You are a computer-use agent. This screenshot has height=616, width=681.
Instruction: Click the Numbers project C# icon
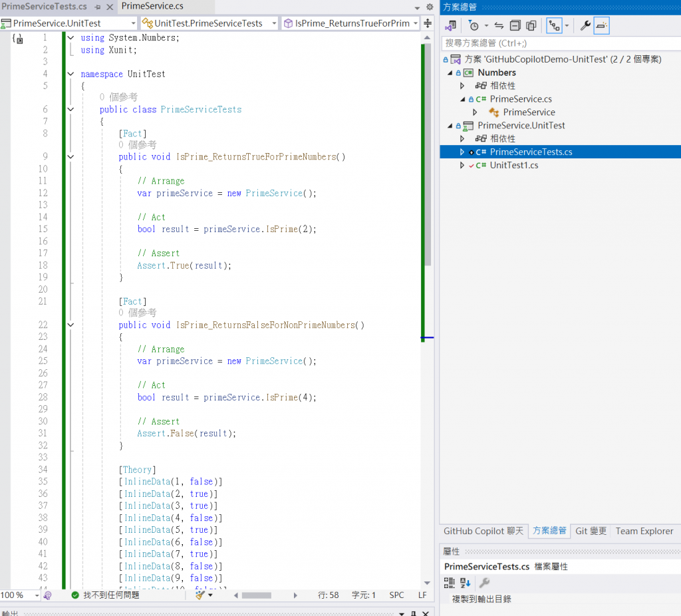(x=468, y=73)
